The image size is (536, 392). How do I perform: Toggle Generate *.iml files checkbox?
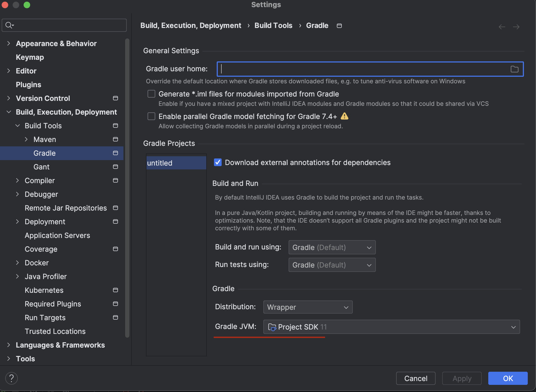tap(151, 94)
